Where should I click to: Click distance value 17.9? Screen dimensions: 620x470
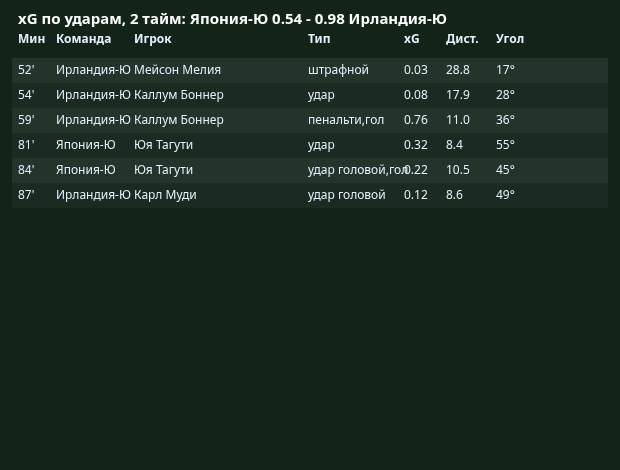click(x=458, y=95)
